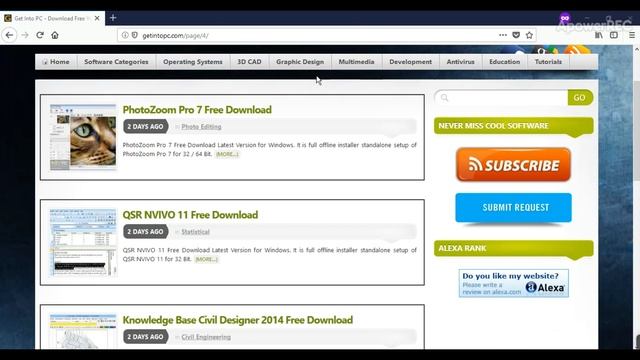
Task: Click the orange SUBSCRIBE button
Action: coord(513,165)
